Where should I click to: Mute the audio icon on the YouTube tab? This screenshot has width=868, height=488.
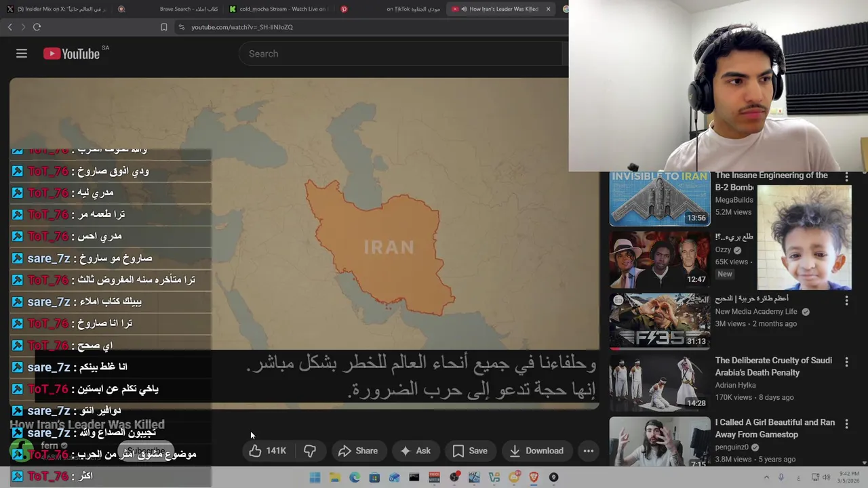coord(465,9)
